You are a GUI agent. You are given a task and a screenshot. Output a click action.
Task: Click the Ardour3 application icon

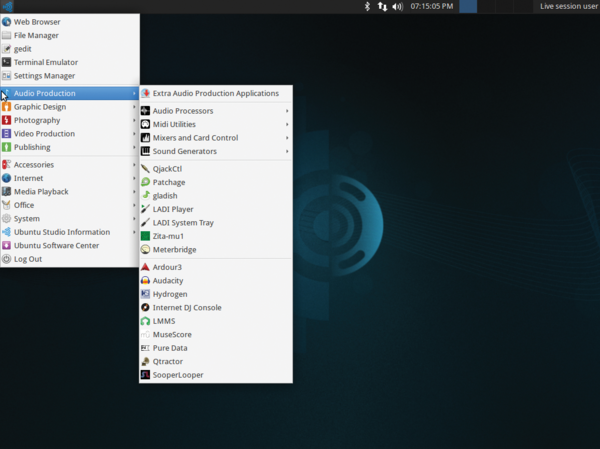pos(146,267)
